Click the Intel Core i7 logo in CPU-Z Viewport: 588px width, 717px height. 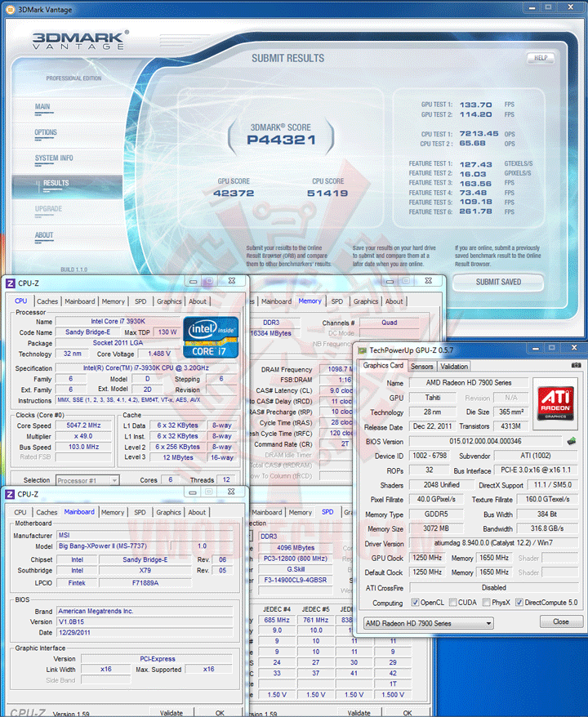(x=211, y=337)
